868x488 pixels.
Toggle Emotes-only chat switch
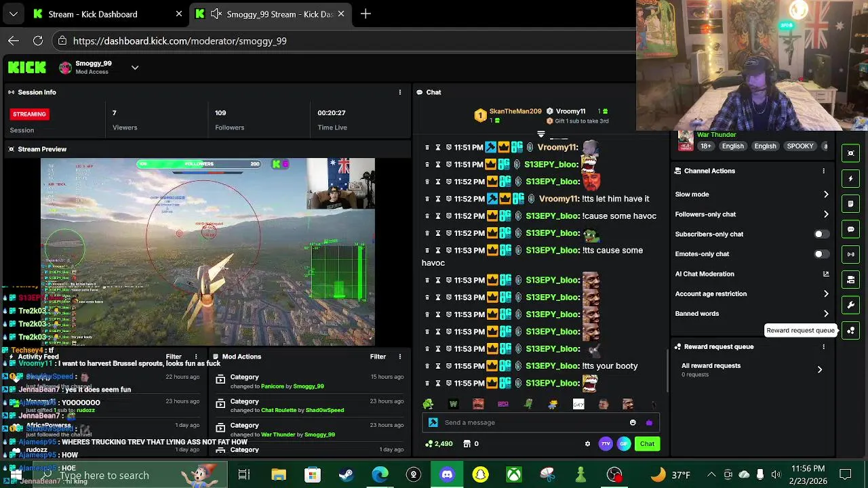(821, 254)
